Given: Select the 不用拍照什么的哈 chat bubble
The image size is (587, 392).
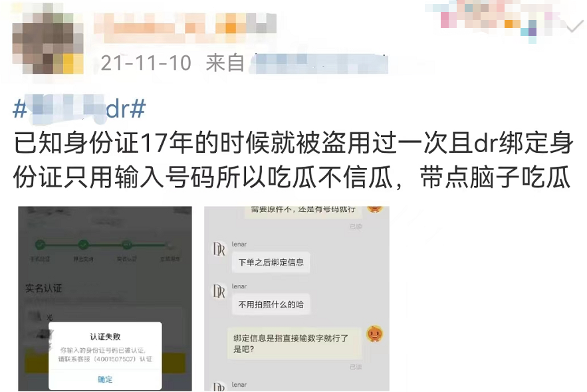Looking at the screenshot, I should click(x=271, y=304).
